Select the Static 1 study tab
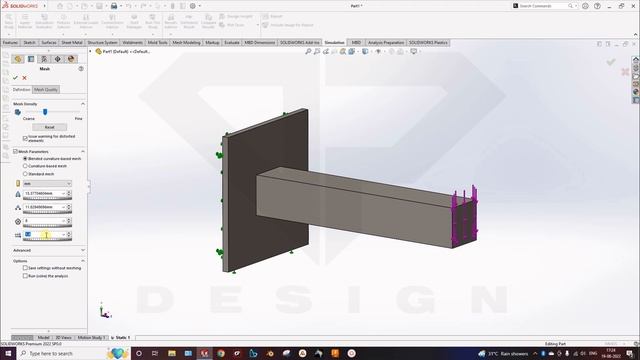The height and width of the screenshot is (360, 640). 121,338
